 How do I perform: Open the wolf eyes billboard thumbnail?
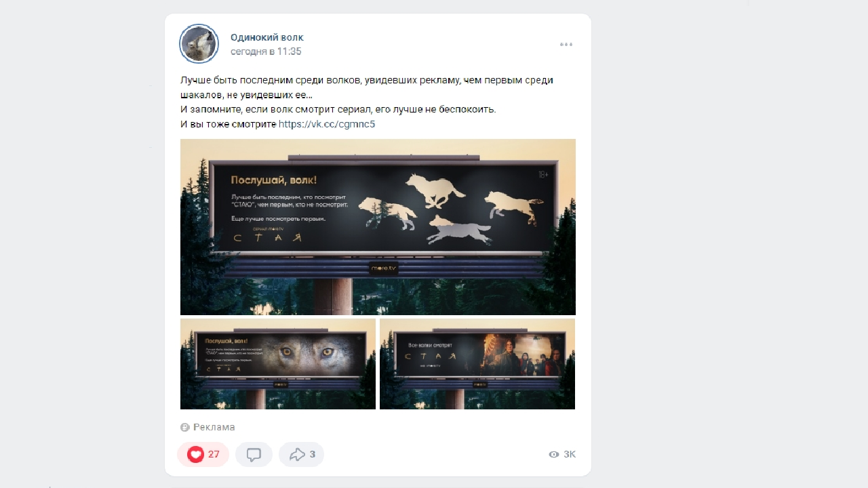[278, 364]
